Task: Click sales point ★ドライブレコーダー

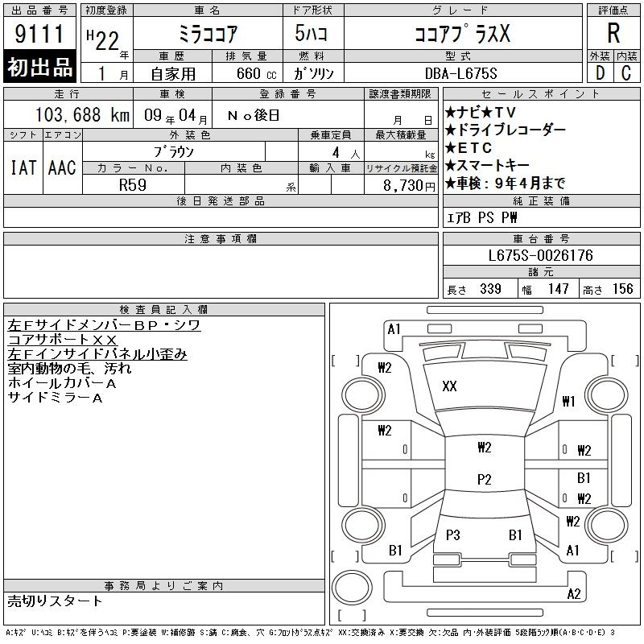Action: point(506,130)
